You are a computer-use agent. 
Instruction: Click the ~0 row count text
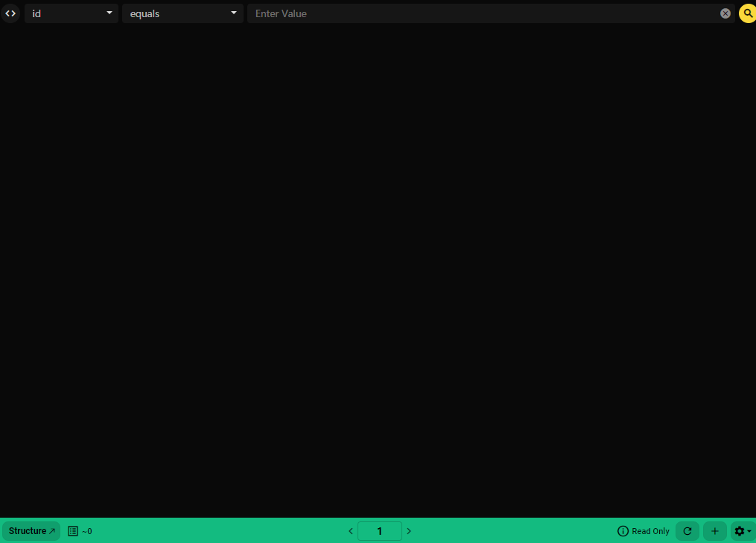[87, 530]
